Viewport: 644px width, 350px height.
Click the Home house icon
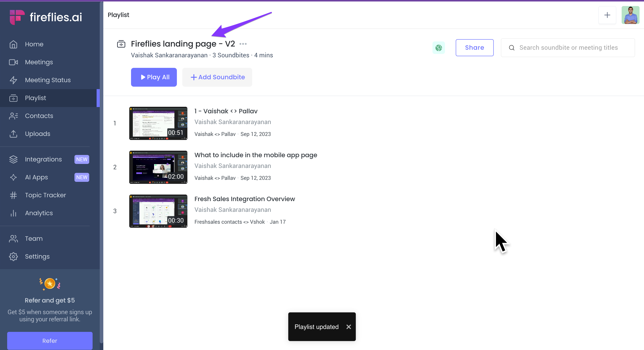13,44
